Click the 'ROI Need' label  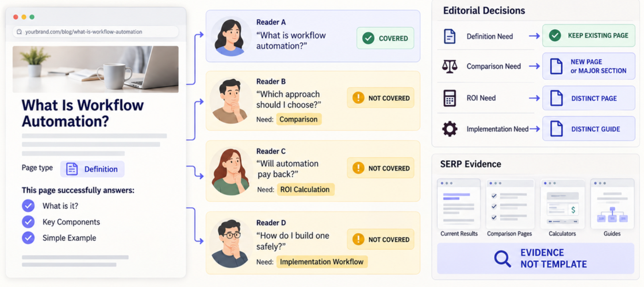tap(481, 98)
